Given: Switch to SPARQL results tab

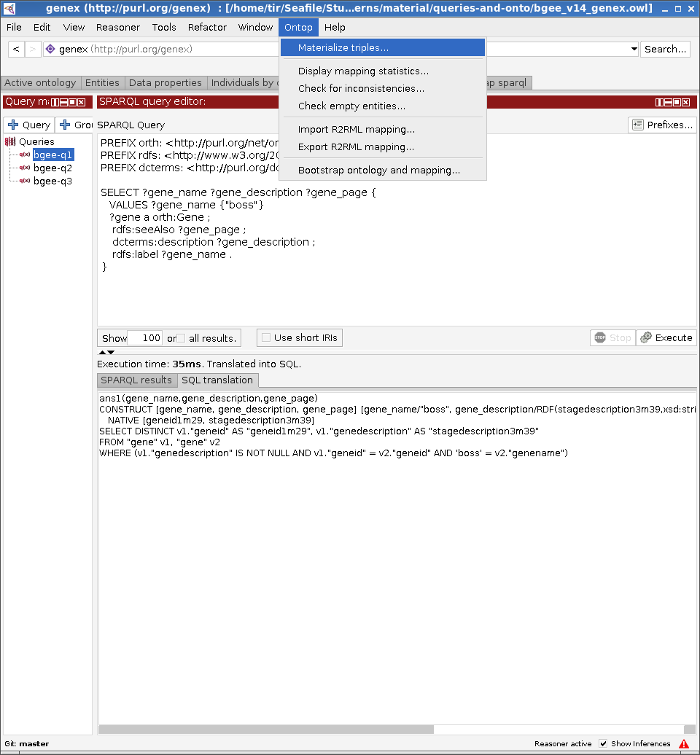Looking at the screenshot, I should click(x=136, y=380).
